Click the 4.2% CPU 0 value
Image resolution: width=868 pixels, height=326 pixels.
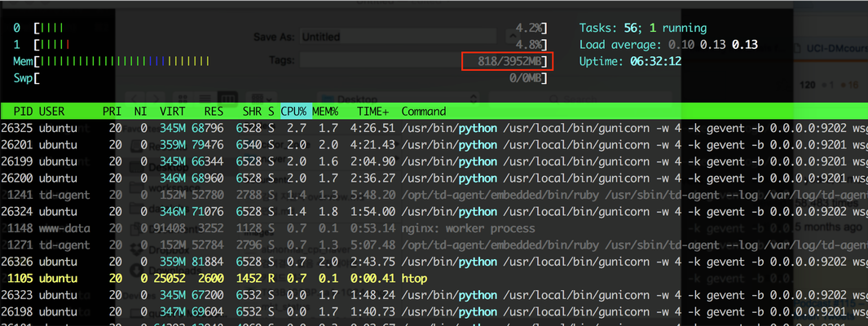[529, 28]
